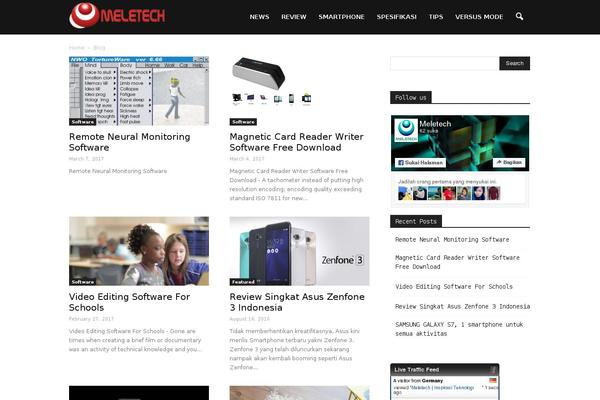Open Magnetic Card Reader Writer Software title

(x=297, y=142)
